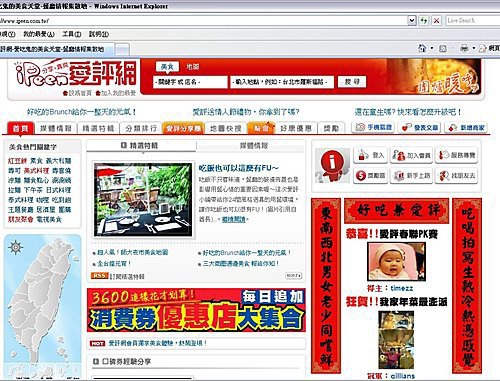
Task: Click the 全台鬧元宵 link
Action: click(x=113, y=263)
